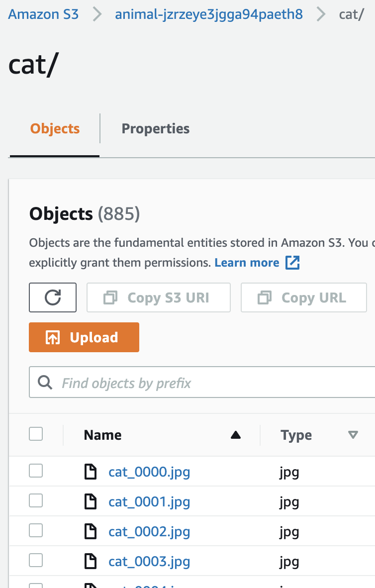Click the file icon beside cat_0001.jpg
Screen dimensions: 375x588
[90, 501]
